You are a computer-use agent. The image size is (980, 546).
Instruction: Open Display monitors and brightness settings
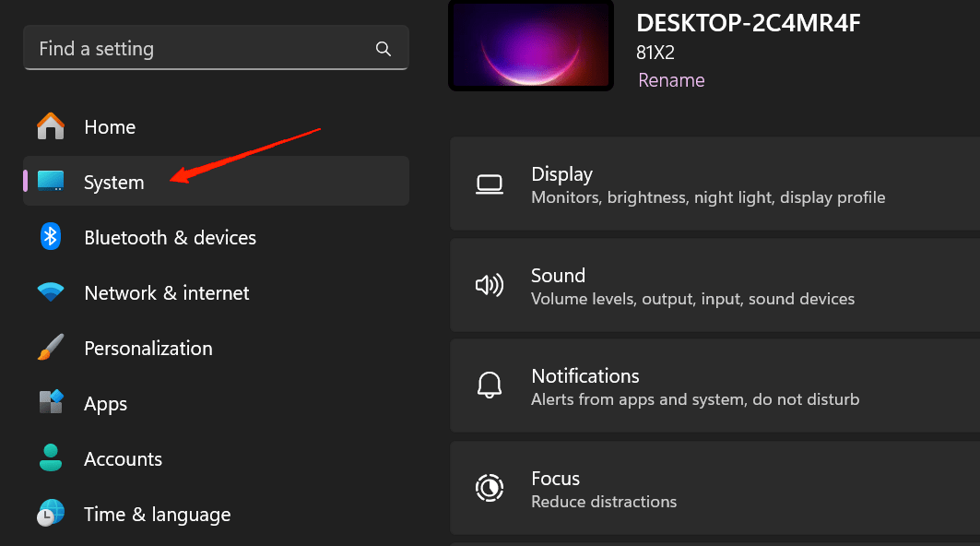tap(708, 184)
